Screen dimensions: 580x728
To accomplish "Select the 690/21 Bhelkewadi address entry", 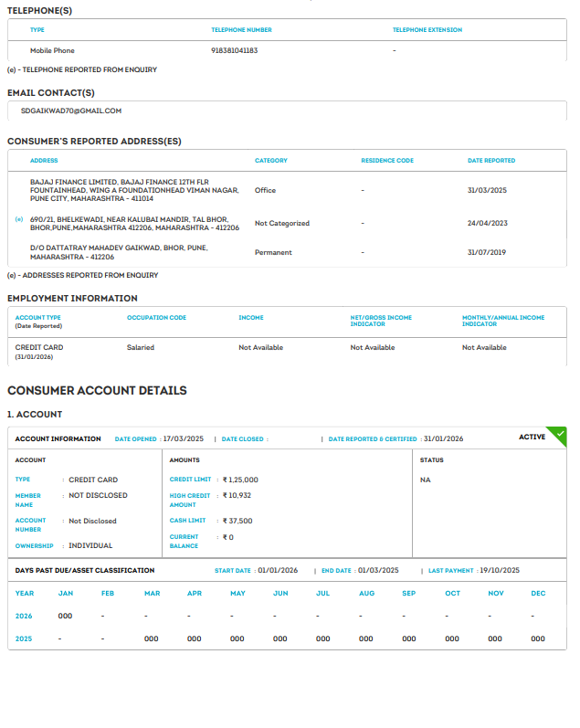I will 134,224.
